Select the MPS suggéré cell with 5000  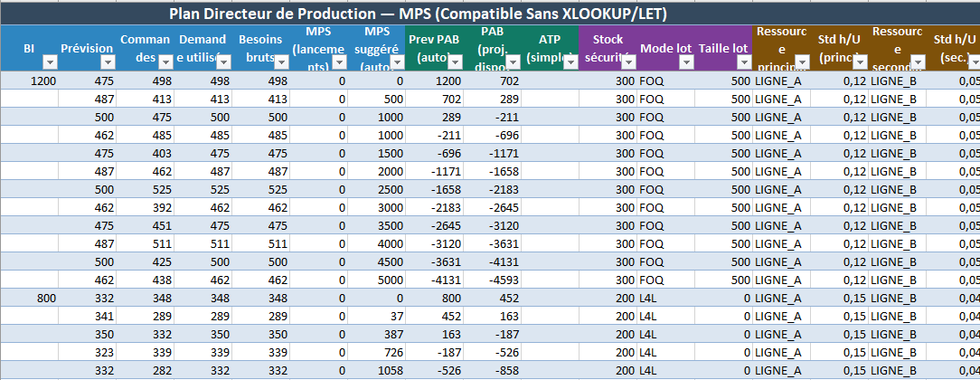click(x=375, y=280)
